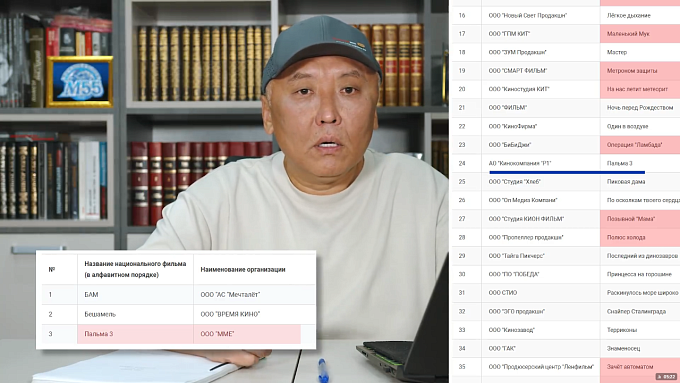Click the "ООО "Студия "Хлеб"" cell
Screen dimensions: 680x383
[540, 182]
